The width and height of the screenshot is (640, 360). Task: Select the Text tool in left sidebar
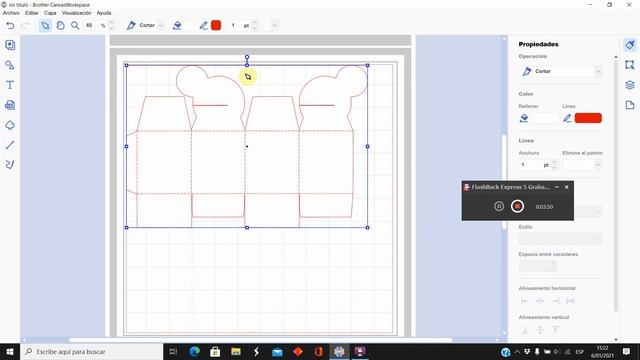pyautogui.click(x=10, y=85)
